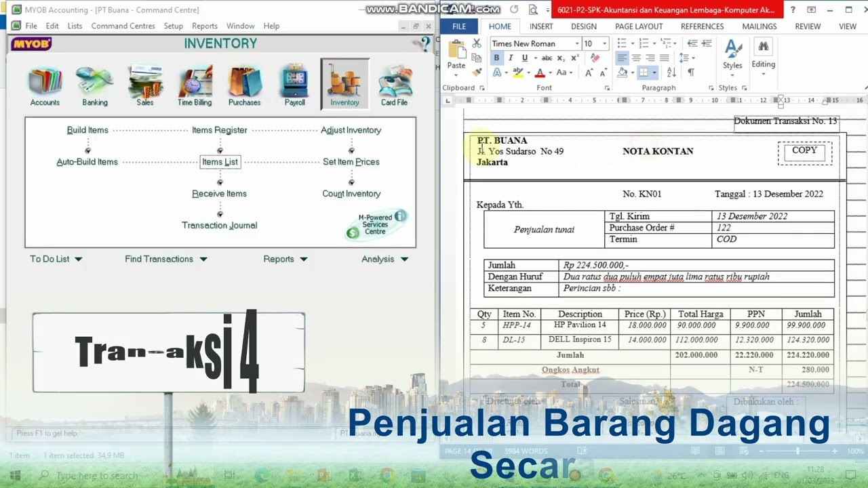Open the font name dropdown
The width and height of the screenshot is (868, 488).
577,43
